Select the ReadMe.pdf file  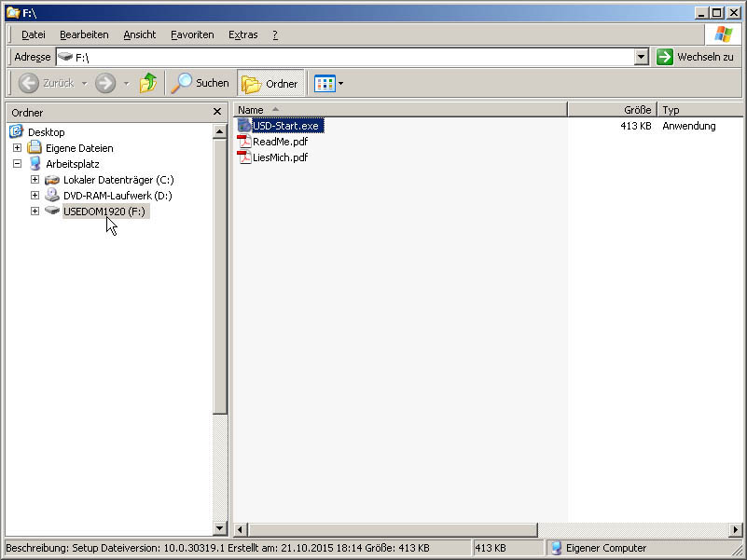tap(279, 142)
